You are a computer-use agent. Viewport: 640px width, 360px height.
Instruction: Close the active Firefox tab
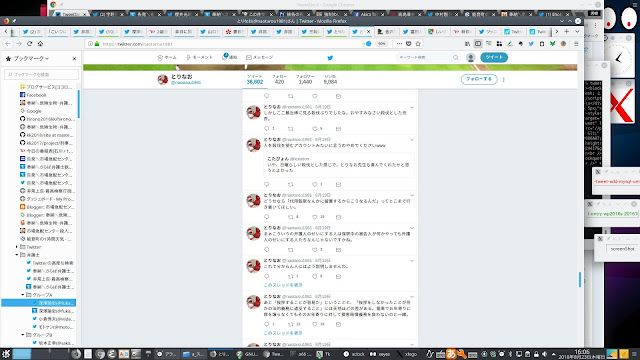click(369, 31)
